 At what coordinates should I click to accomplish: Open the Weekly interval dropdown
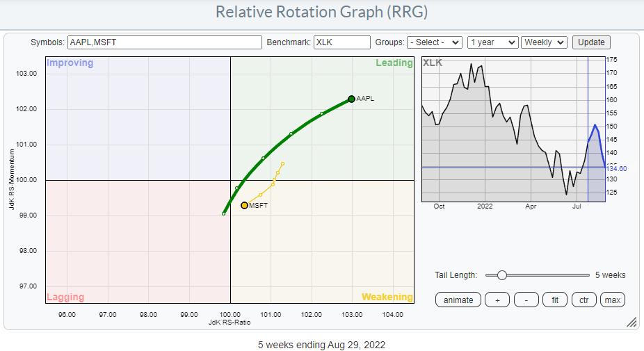click(545, 42)
